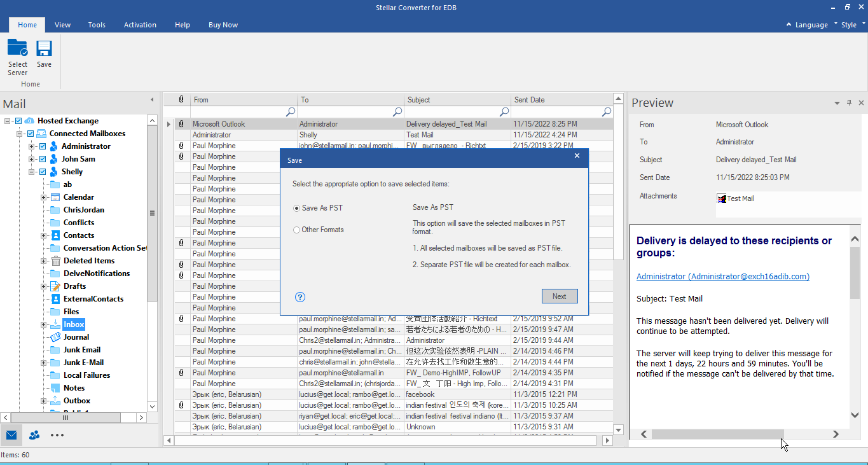Select the Drafts folder icon
This screenshot has height=465, width=868.
tap(56, 286)
